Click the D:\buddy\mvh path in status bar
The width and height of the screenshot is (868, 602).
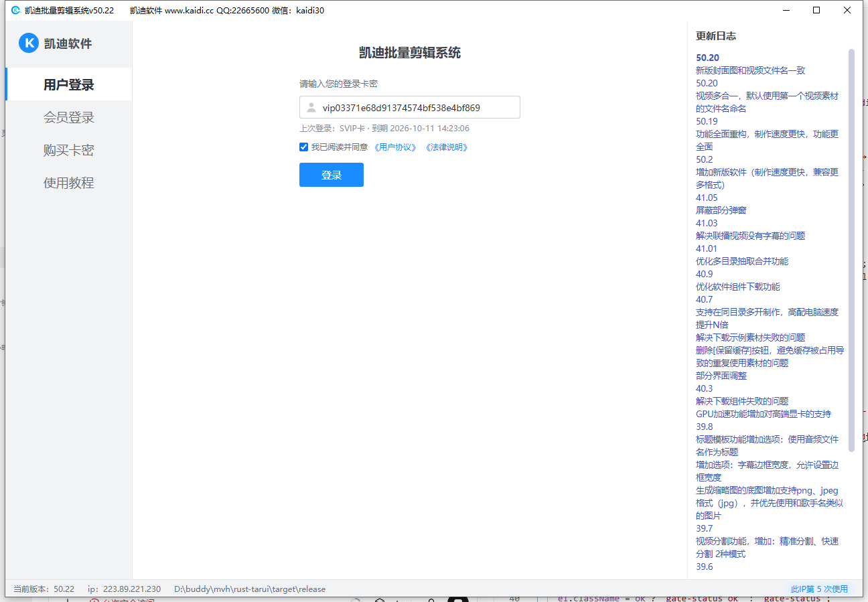(250, 589)
